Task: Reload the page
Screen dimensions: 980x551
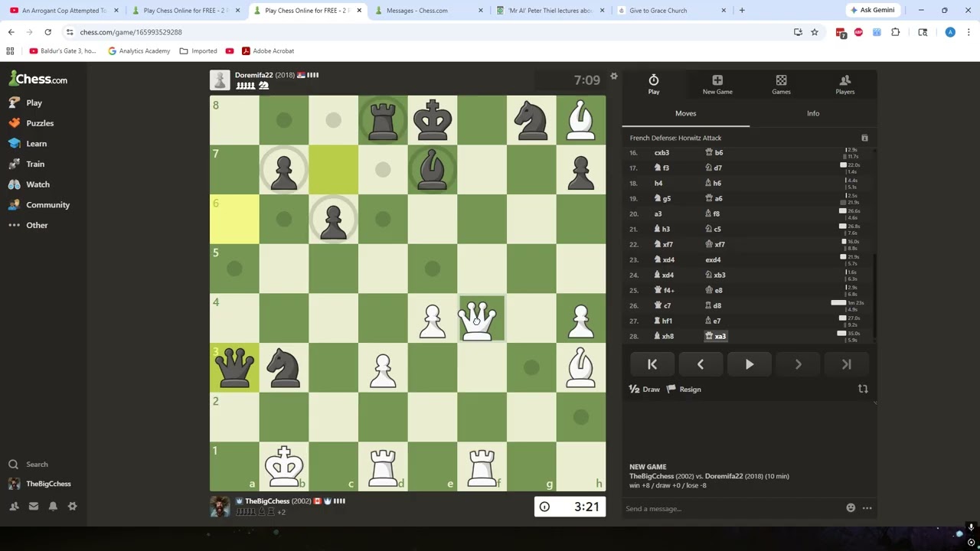Action: pos(47,32)
